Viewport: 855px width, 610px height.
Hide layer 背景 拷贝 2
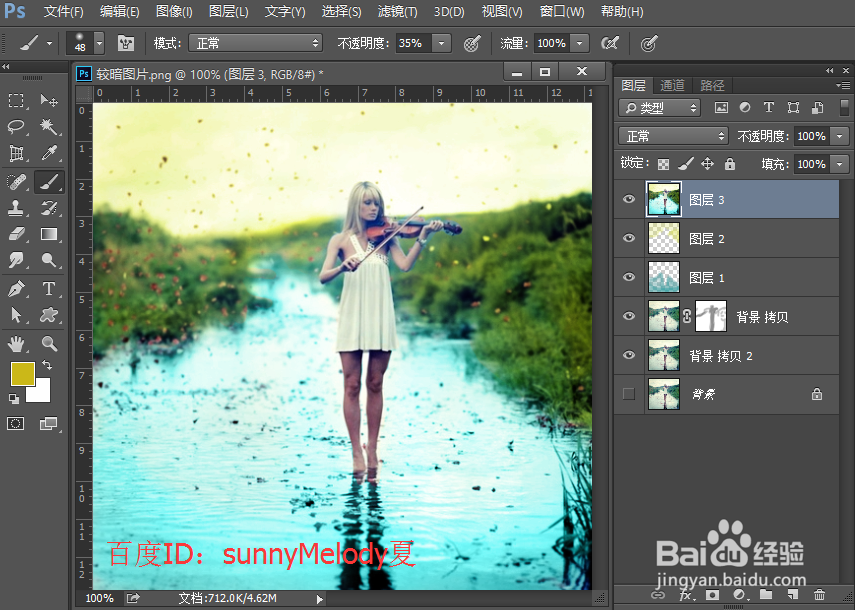pos(629,355)
